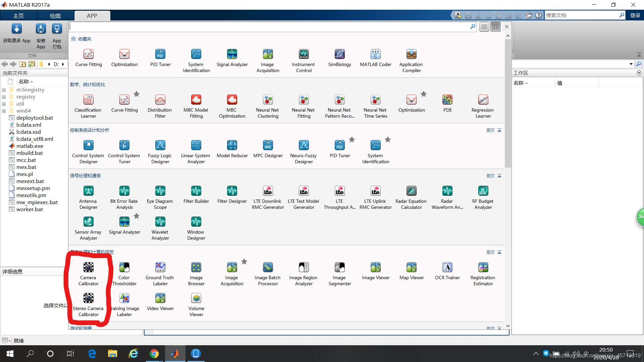Image resolution: width=644 pixels, height=362 pixels.
Task: Launch SimBiology from favorites
Action: (x=339, y=54)
